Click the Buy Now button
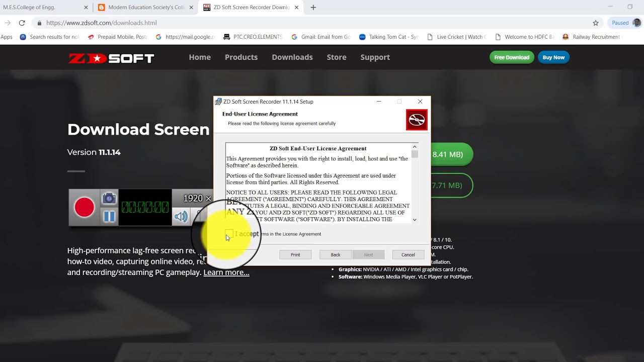 [553, 57]
